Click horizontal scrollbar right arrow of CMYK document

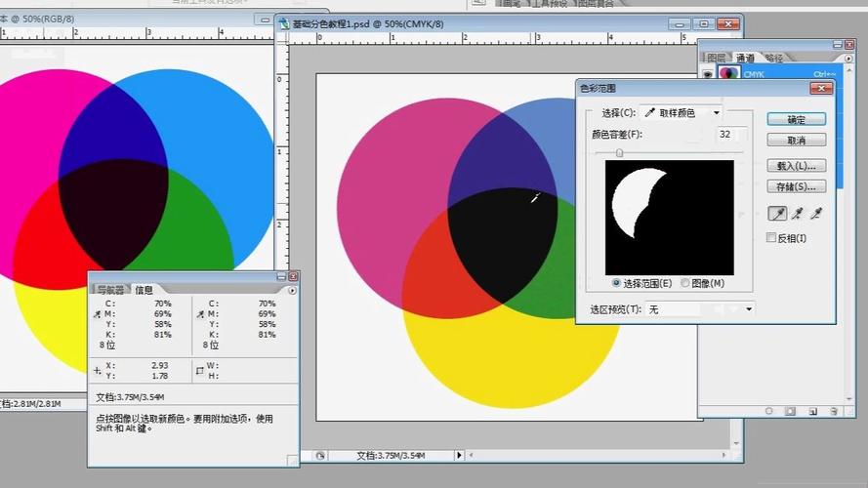click(x=723, y=455)
